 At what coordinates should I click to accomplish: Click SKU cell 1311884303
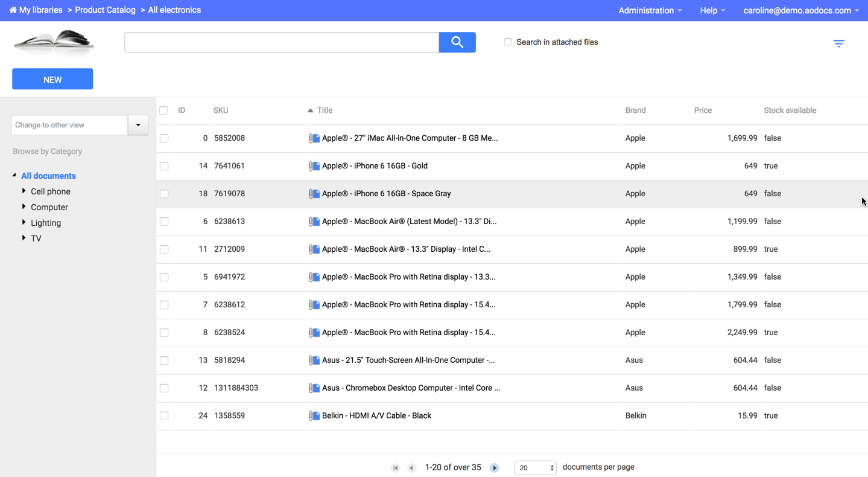pos(236,388)
